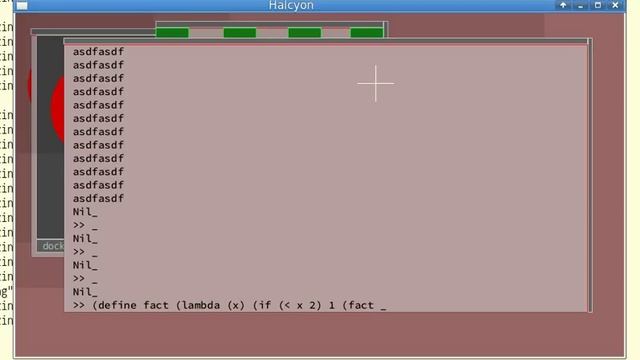Close the Halcyon window
Viewport: 640px width, 360px height.
[x=616, y=5]
